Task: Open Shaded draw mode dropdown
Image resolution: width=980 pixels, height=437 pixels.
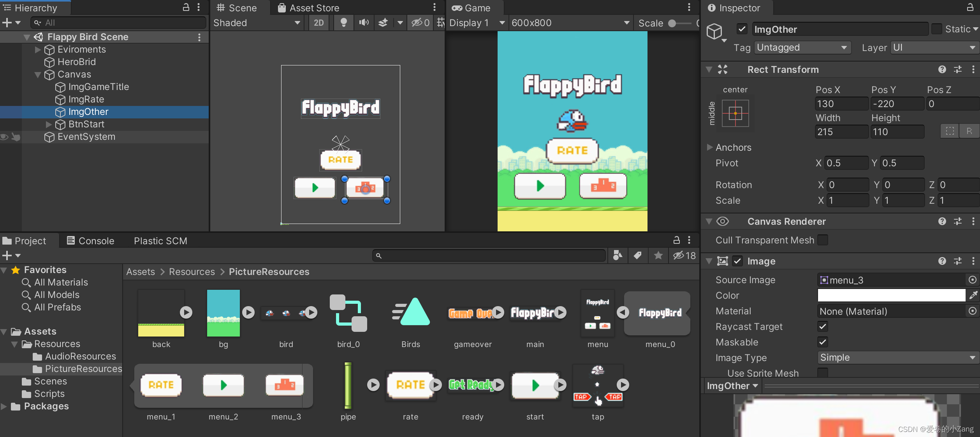Action: coord(257,23)
